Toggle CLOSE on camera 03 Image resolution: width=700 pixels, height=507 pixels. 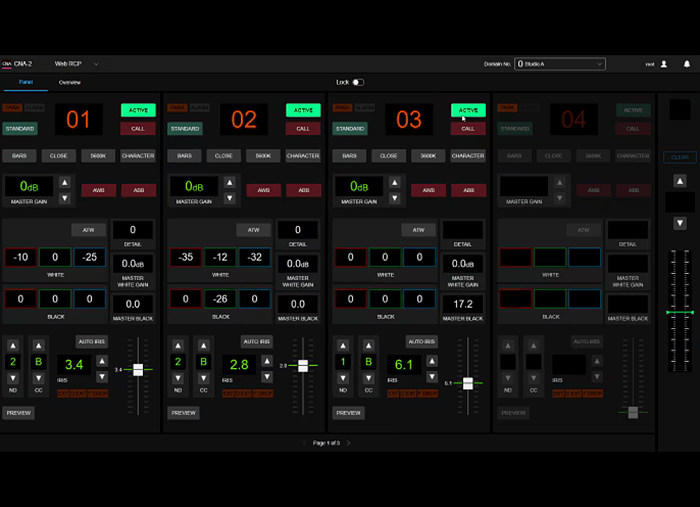(388, 156)
